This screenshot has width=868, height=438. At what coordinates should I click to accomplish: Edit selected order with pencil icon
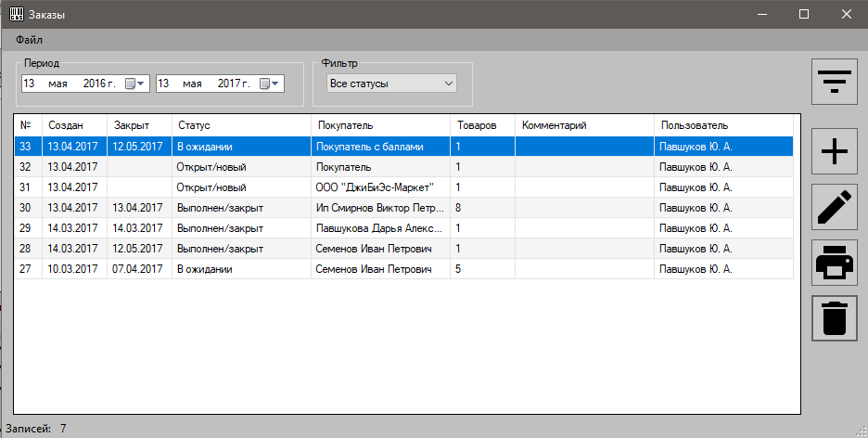click(835, 207)
